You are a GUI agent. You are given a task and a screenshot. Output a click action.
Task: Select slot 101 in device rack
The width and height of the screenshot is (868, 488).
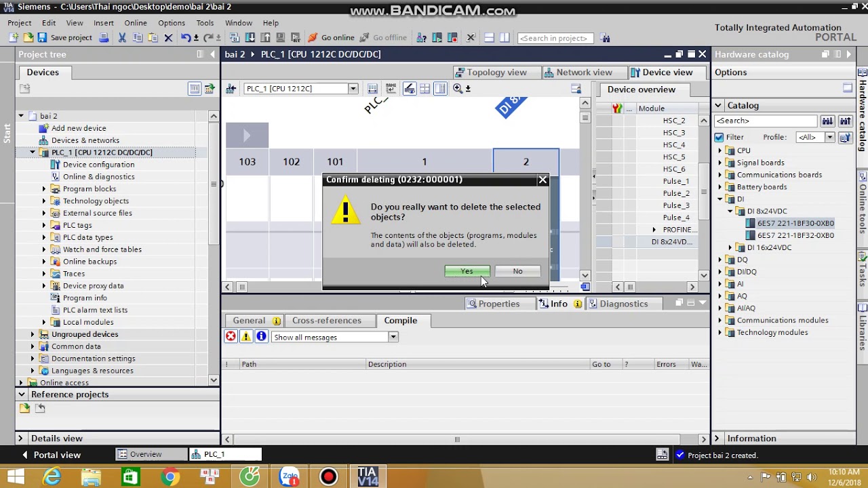tap(335, 161)
